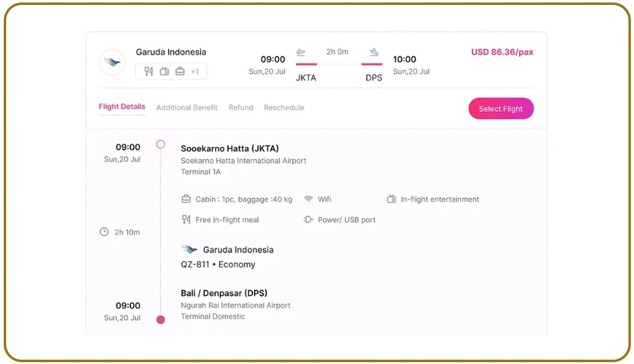Click the Power/USB port plug icon
The image size is (634, 364).
pos(308,219)
